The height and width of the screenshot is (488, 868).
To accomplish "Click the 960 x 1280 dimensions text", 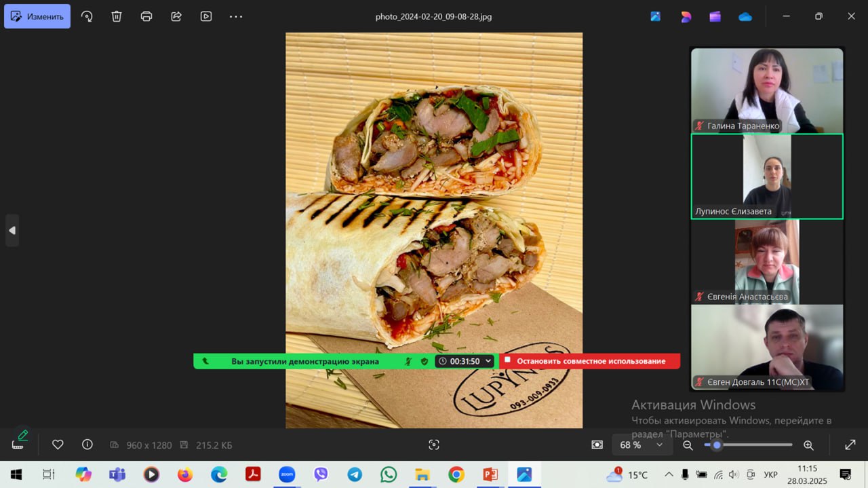I will point(149,445).
